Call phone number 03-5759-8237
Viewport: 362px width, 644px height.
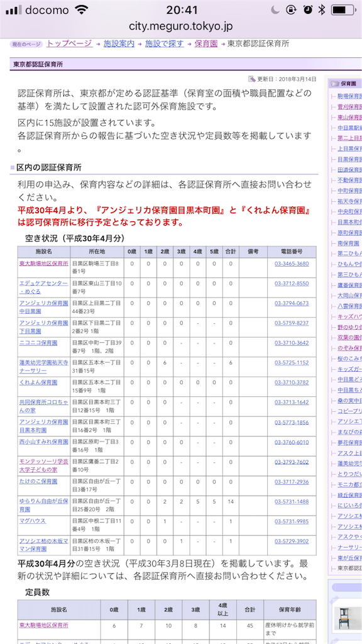pyautogui.click(x=292, y=323)
